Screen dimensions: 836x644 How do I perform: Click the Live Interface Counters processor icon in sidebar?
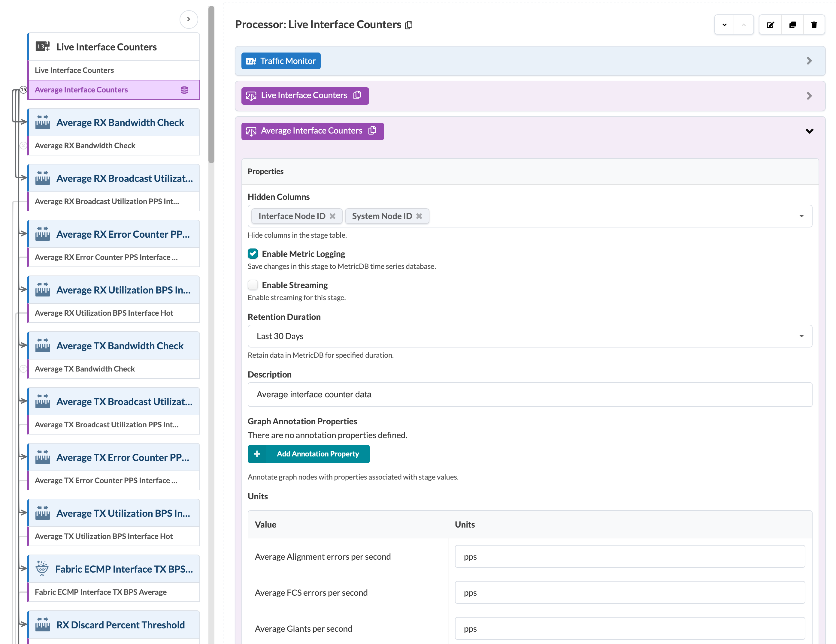[x=42, y=47]
